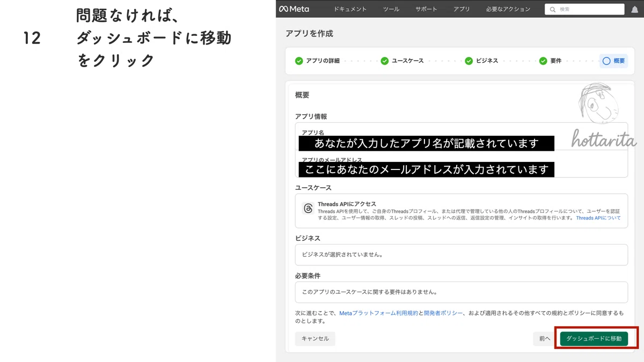Open the アプリ menu
Screen dimensions: 644x362
pos(462,9)
